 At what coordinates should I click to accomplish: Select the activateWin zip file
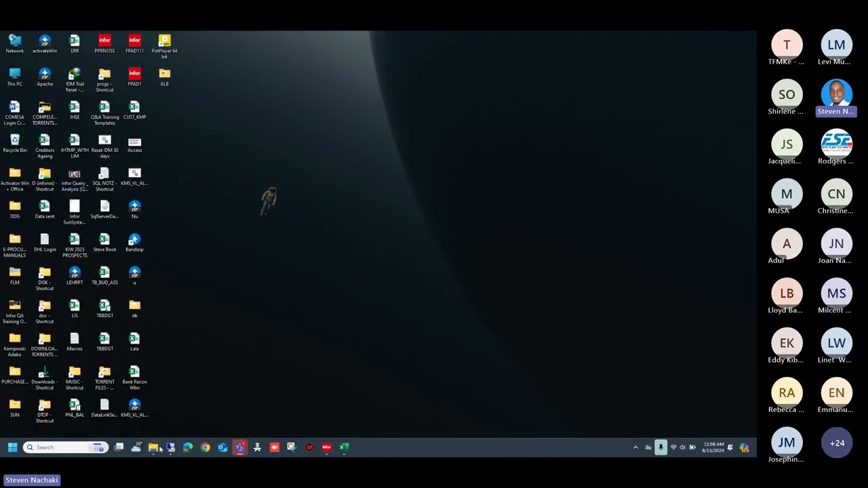click(x=45, y=44)
